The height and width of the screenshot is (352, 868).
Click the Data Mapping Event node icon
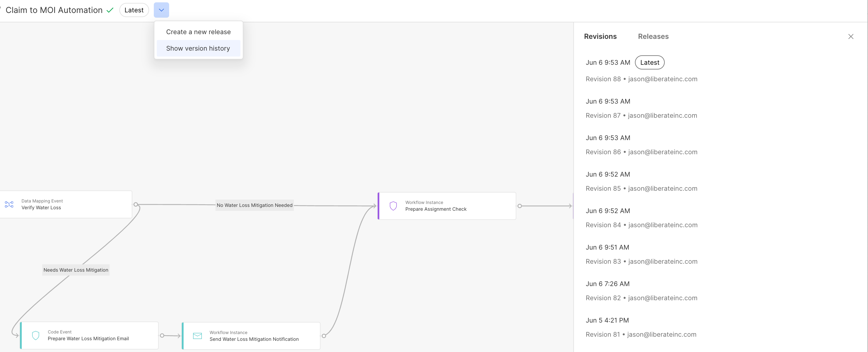tap(9, 204)
